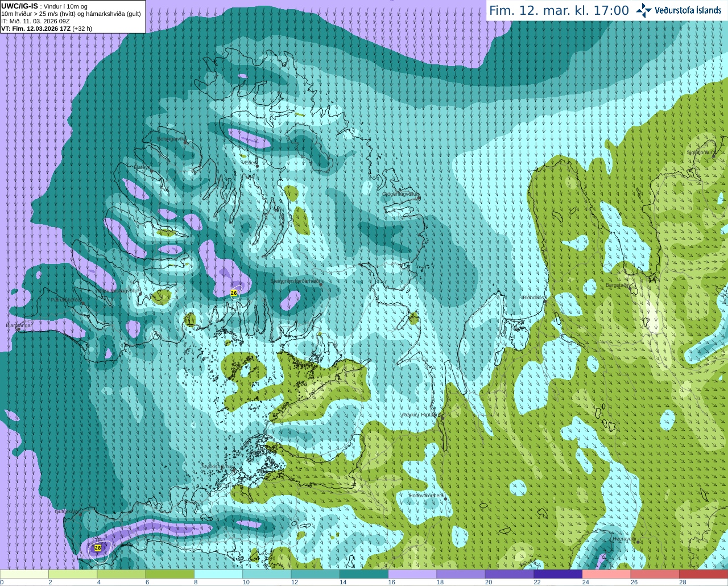Select the Blönduós station dot
This screenshot has width=728, height=586.
point(545,301)
